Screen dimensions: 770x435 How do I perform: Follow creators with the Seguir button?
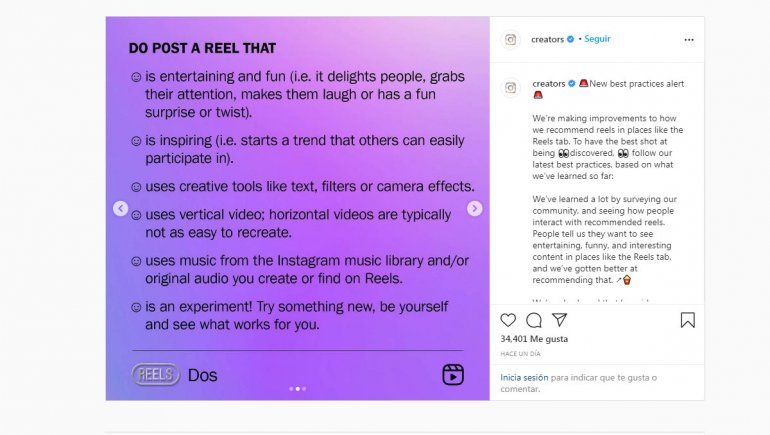597,39
